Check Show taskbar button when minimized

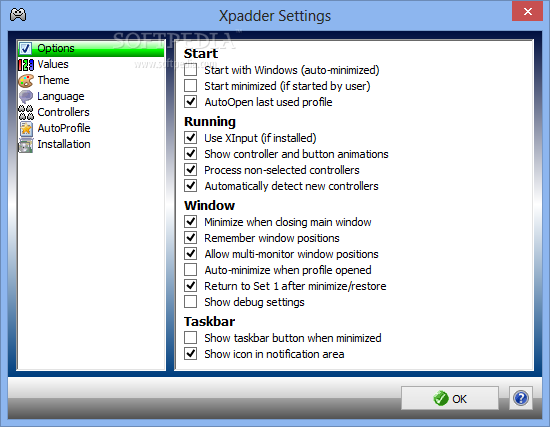(190, 338)
